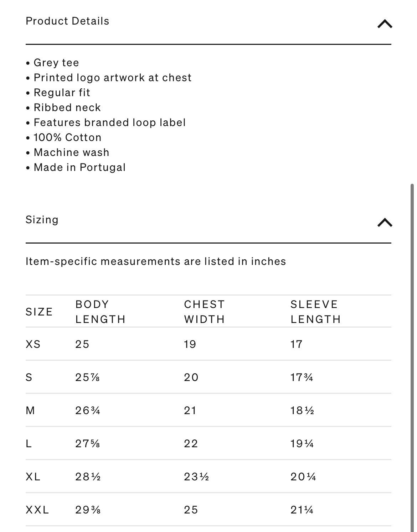
Task: Select the XS size row label
Action: (33, 344)
